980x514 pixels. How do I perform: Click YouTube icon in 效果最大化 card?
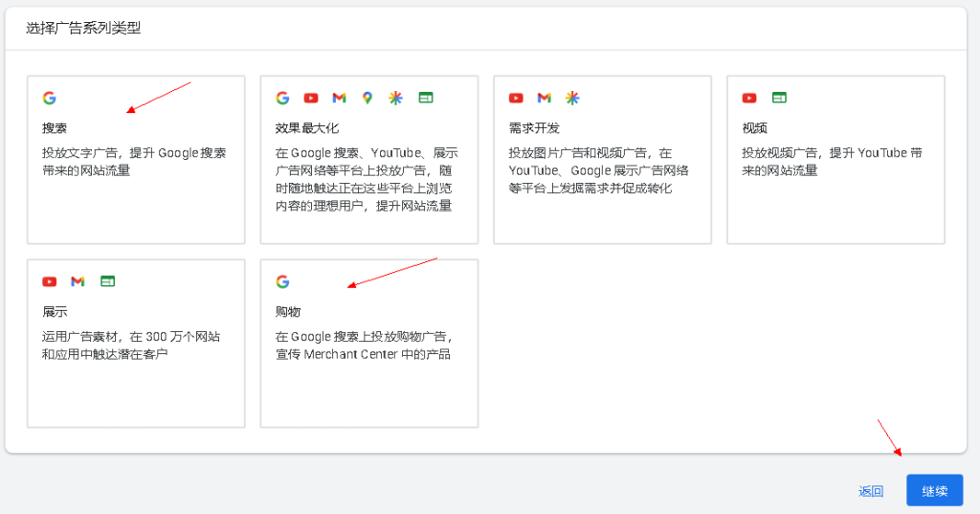tap(311, 98)
